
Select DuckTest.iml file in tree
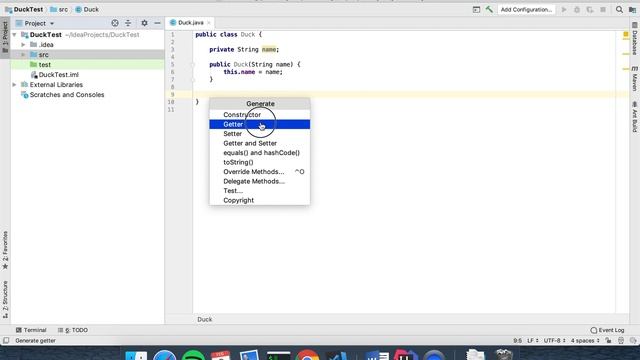coord(55,75)
